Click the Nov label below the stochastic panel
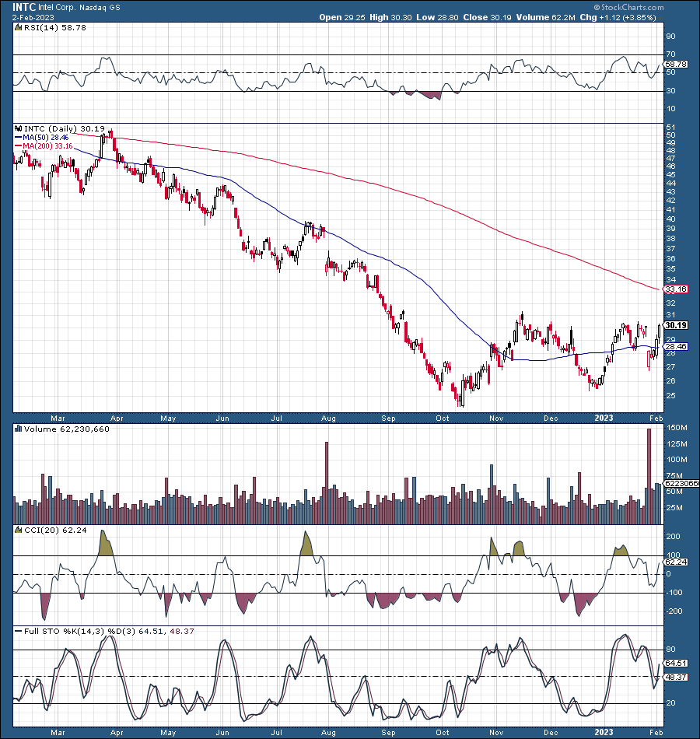The height and width of the screenshot is (739, 700). pyautogui.click(x=496, y=733)
